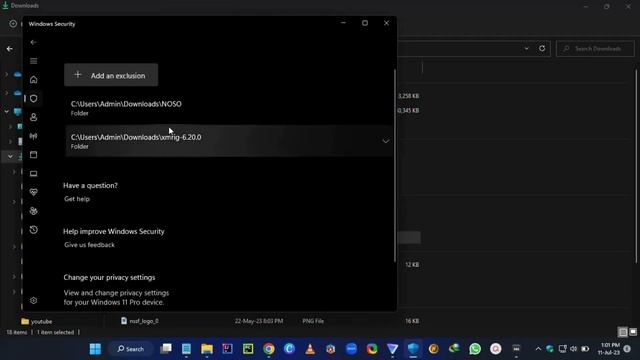Open Windows Security shield on taskbar
The height and width of the screenshot is (360, 640).
[x=413, y=349]
